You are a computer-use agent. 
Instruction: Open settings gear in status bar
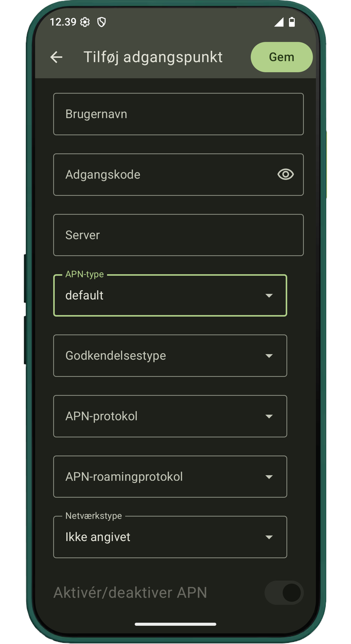[x=85, y=22]
